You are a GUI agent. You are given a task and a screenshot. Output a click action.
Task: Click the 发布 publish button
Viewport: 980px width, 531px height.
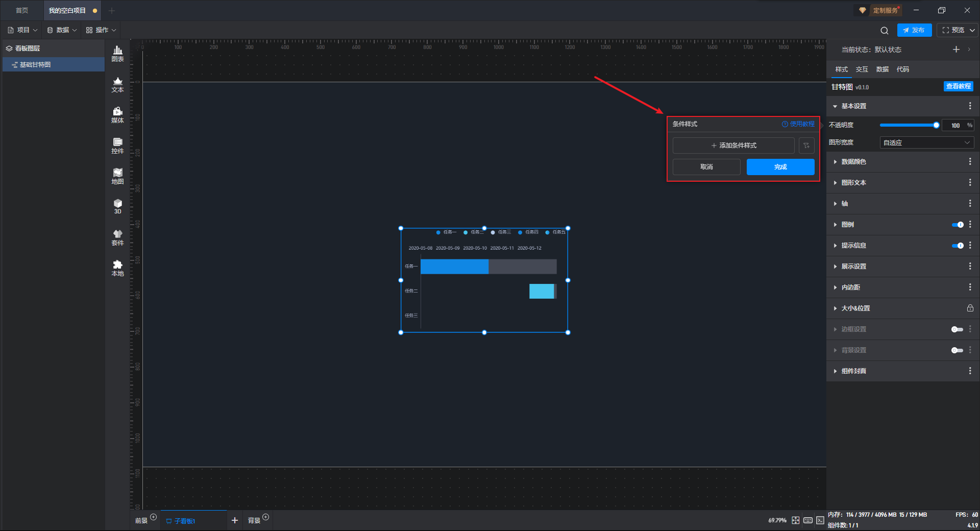click(914, 30)
